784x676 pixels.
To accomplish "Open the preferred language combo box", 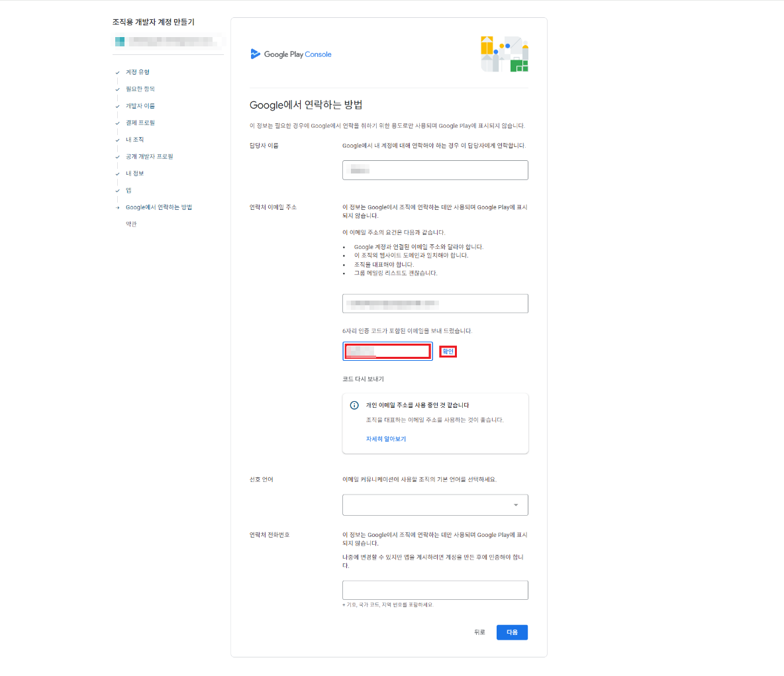I will (x=435, y=505).
